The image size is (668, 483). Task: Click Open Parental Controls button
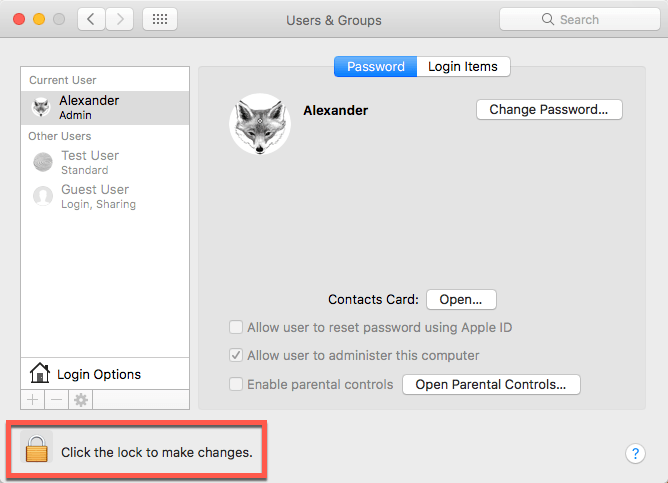491,384
